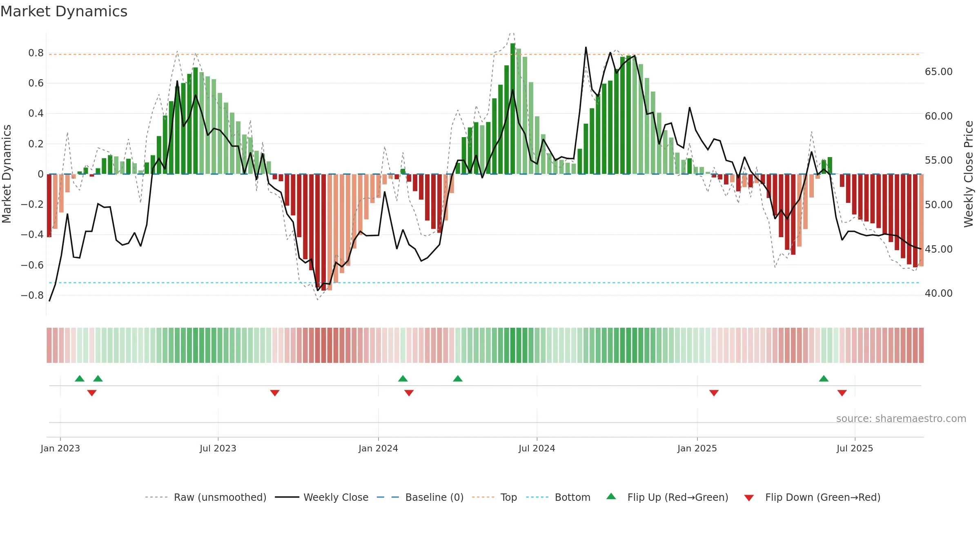Click the −0.4 left axis tick label

click(x=32, y=235)
